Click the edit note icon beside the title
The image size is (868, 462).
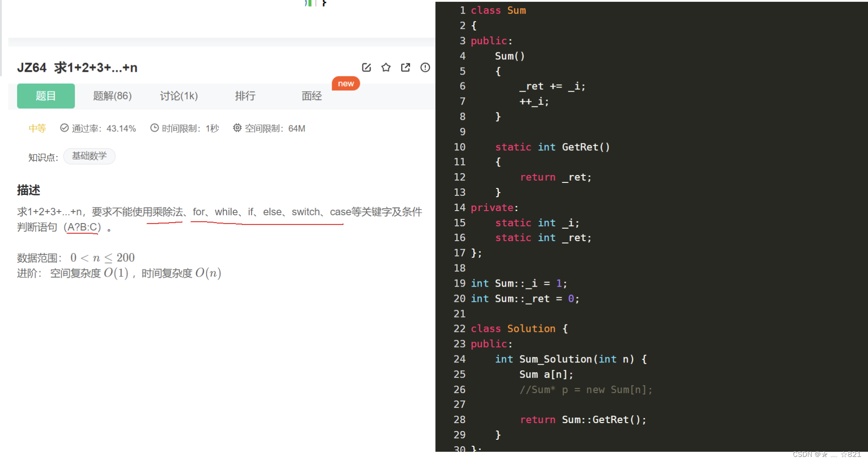(366, 68)
